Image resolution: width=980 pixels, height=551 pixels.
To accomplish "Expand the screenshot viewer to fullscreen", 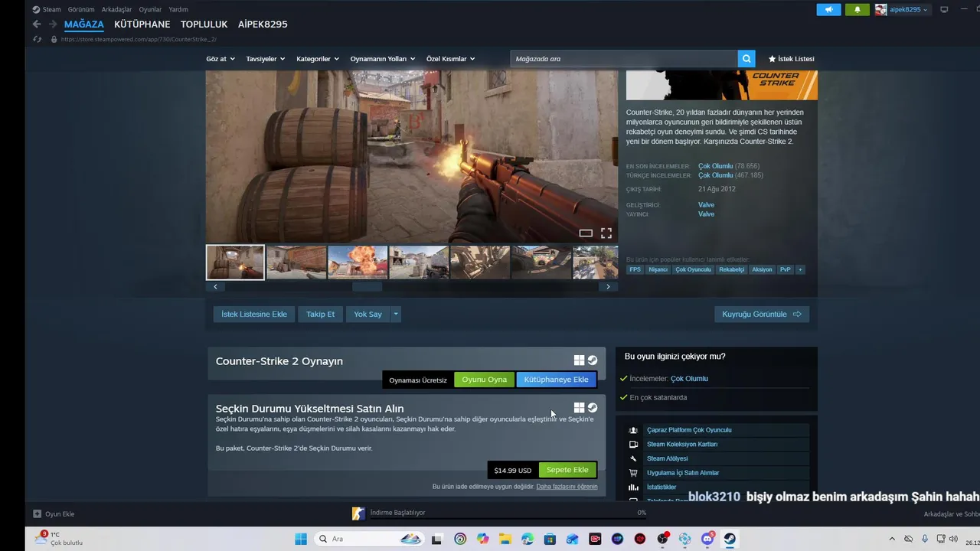I will (606, 233).
